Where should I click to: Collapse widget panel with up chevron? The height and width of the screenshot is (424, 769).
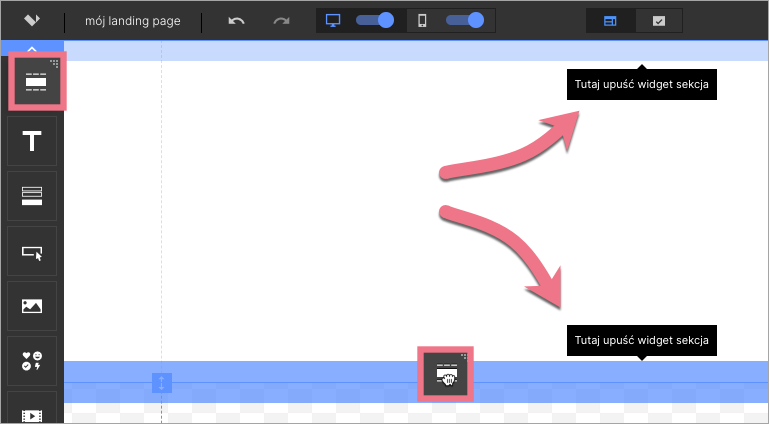tap(32, 48)
